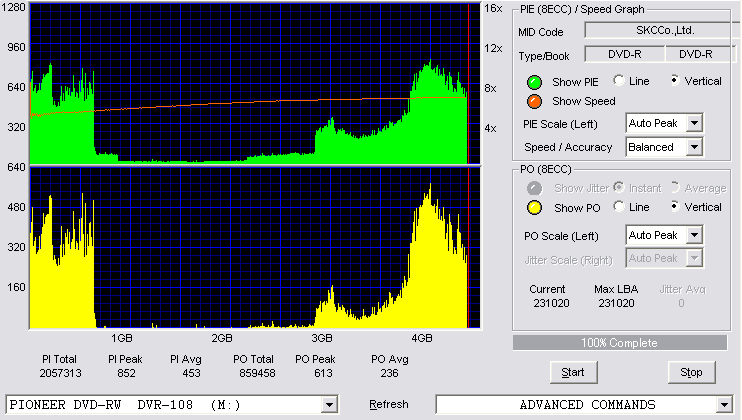Click the Show PO label
The image size is (742, 420).
tap(577, 208)
